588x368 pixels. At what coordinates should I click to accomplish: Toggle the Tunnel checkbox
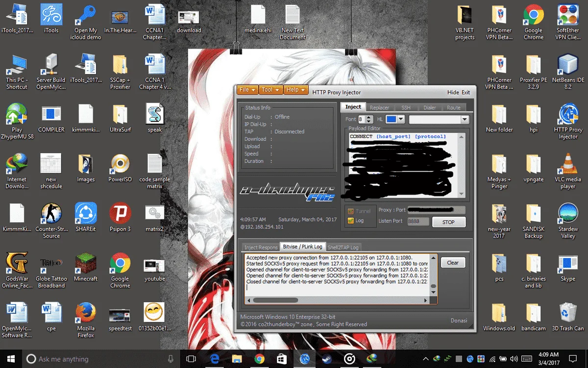[x=351, y=211]
